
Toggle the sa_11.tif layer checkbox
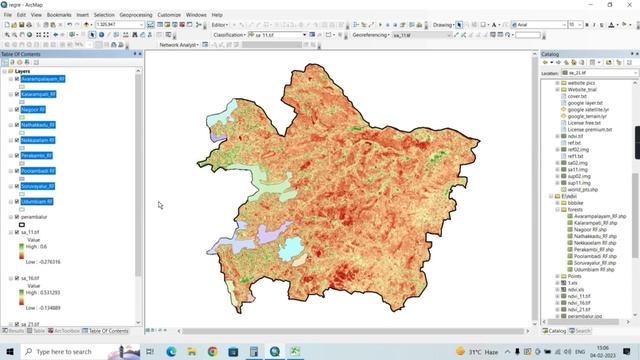pyautogui.click(x=17, y=232)
